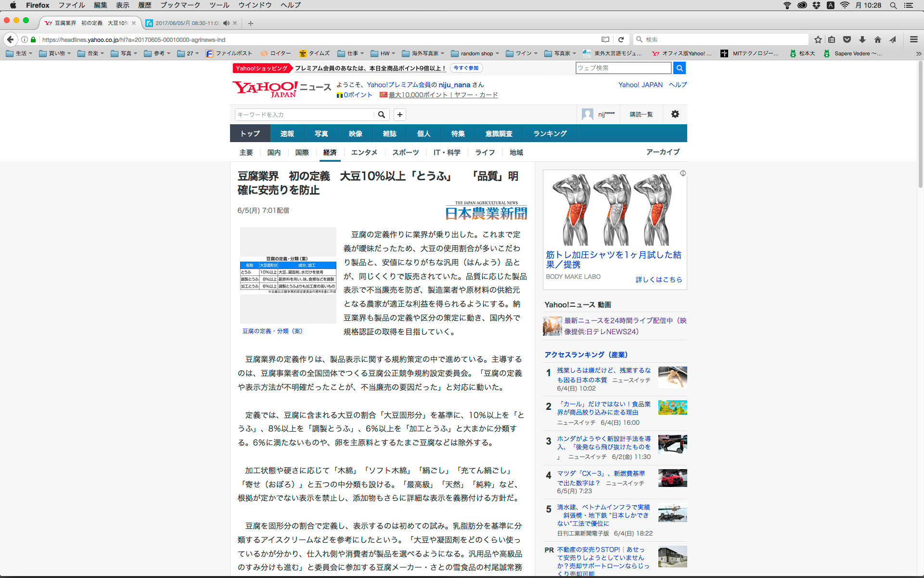The height and width of the screenshot is (578, 924).
Task: Open Reader View icon in address bar
Action: tap(605, 39)
